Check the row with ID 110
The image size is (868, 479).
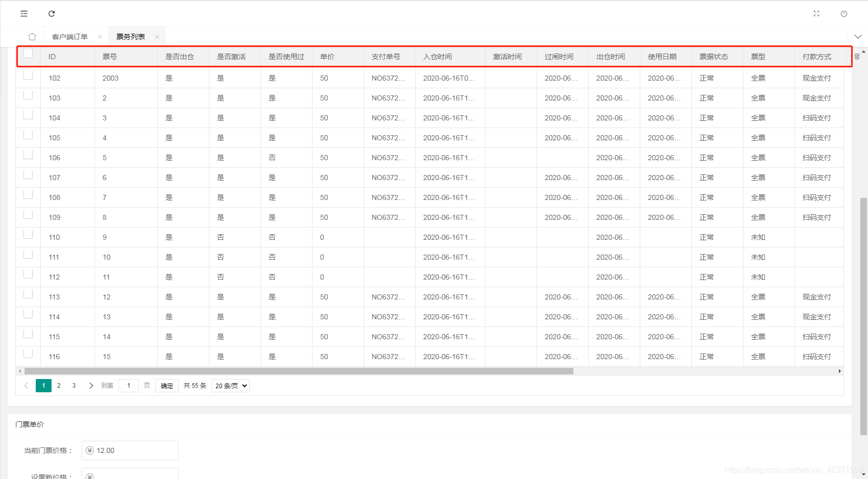pyautogui.click(x=28, y=234)
